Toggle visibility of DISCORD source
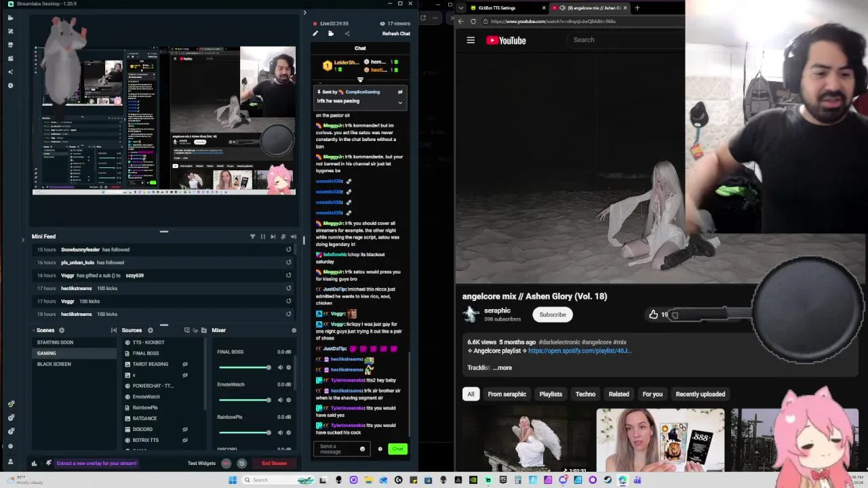Viewport: 868px width, 488px height. tap(184, 429)
